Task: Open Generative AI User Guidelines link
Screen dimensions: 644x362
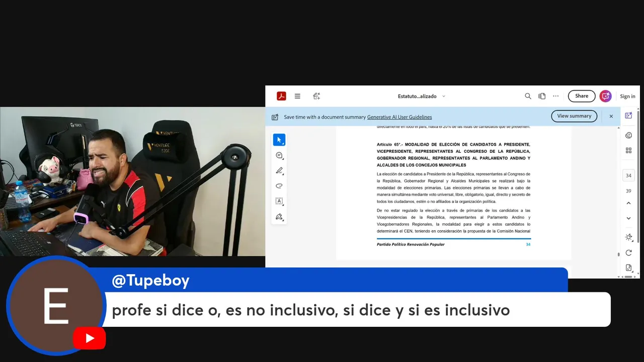Action: click(x=399, y=117)
